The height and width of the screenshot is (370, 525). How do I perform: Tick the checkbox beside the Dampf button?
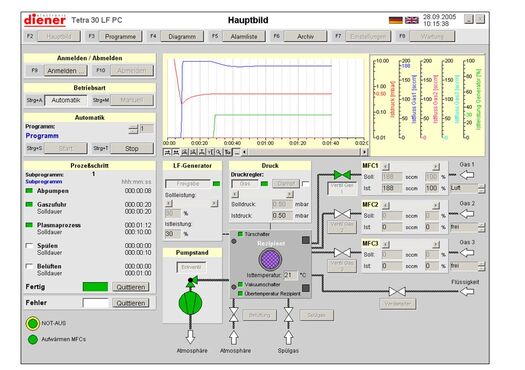(305, 183)
